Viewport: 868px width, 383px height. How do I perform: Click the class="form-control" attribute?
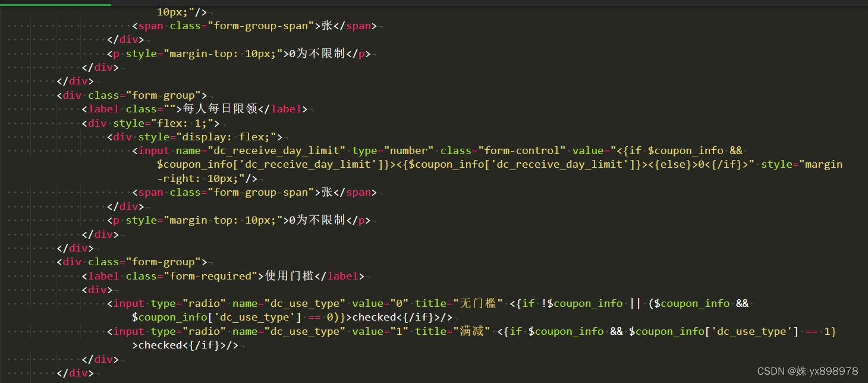click(x=503, y=150)
